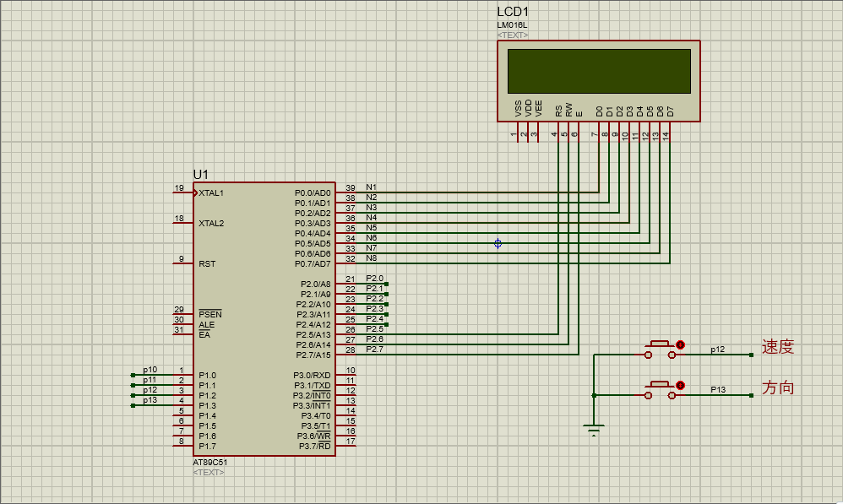Screen dimensions: 843x504
Task: Click the p13 net label left of U1
Action: point(150,400)
